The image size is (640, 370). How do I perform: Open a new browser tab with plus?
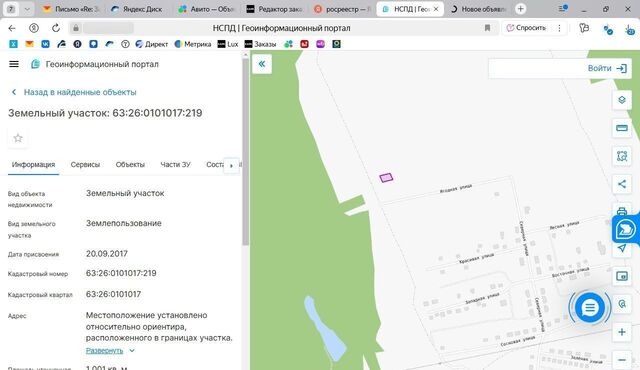(x=520, y=9)
